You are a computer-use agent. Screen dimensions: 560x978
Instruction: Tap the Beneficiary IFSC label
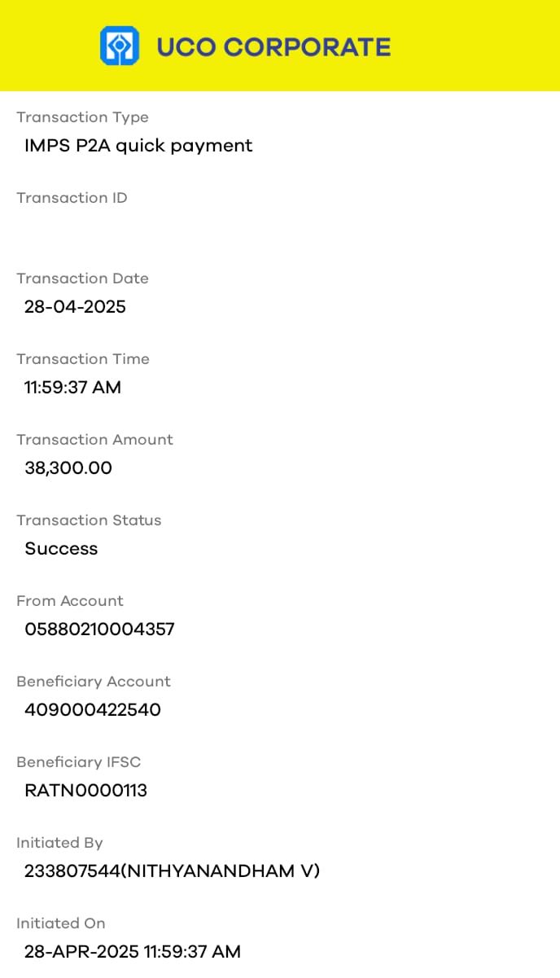pyautogui.click(x=78, y=762)
